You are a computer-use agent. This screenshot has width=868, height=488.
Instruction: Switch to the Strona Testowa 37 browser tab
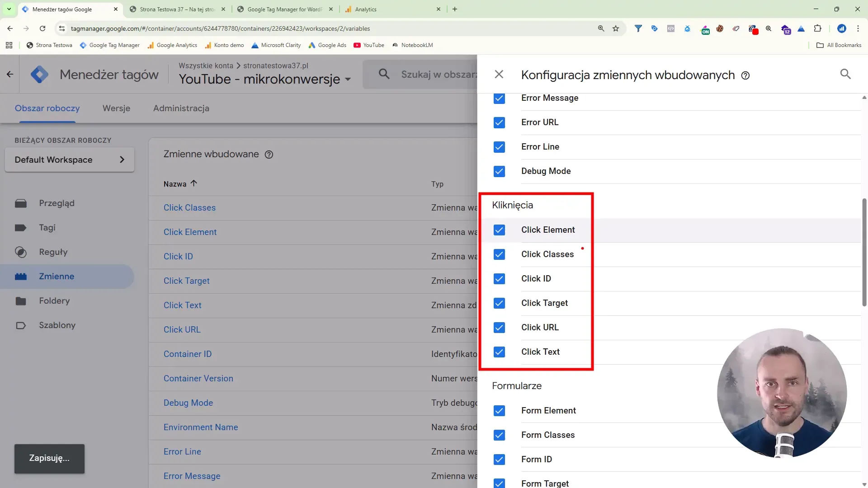click(x=176, y=9)
